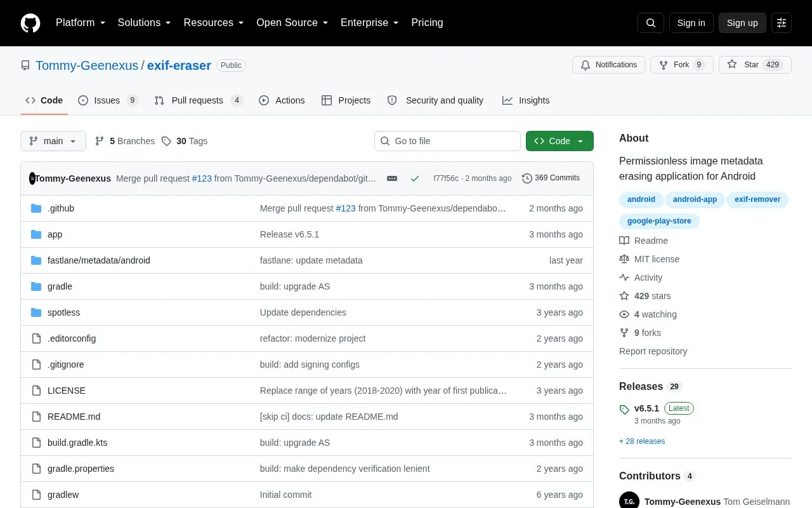Click the Sign up button
812x508 pixels.
[x=742, y=23]
